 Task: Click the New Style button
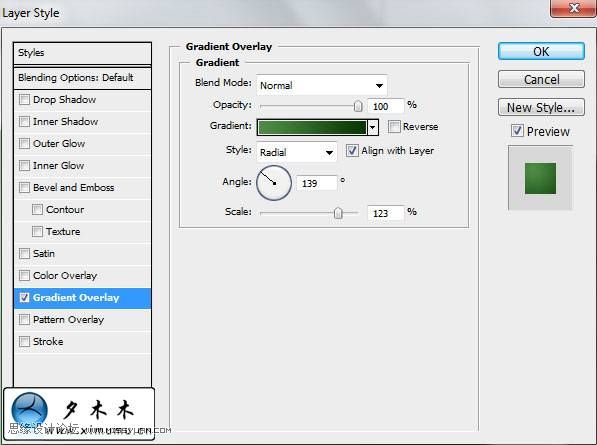pyautogui.click(x=541, y=107)
